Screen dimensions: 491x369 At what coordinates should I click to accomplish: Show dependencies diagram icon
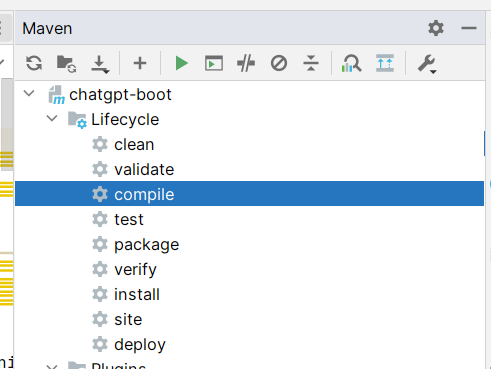pyautogui.click(x=385, y=63)
